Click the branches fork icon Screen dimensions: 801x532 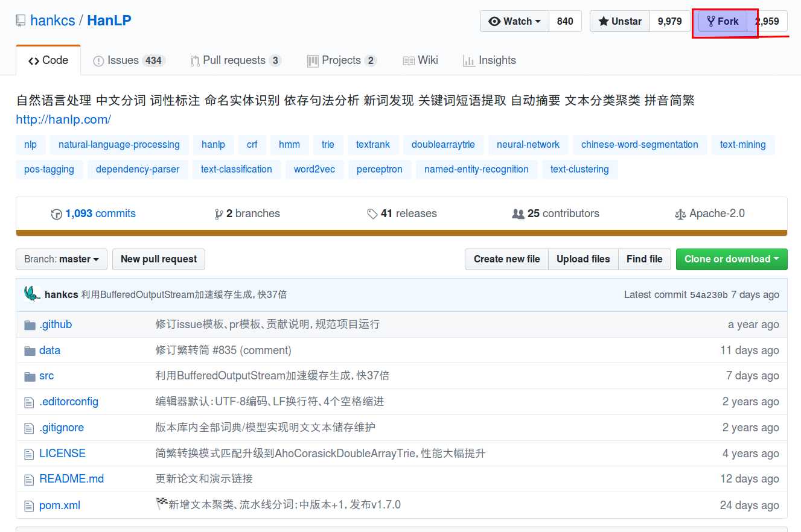[x=219, y=214]
